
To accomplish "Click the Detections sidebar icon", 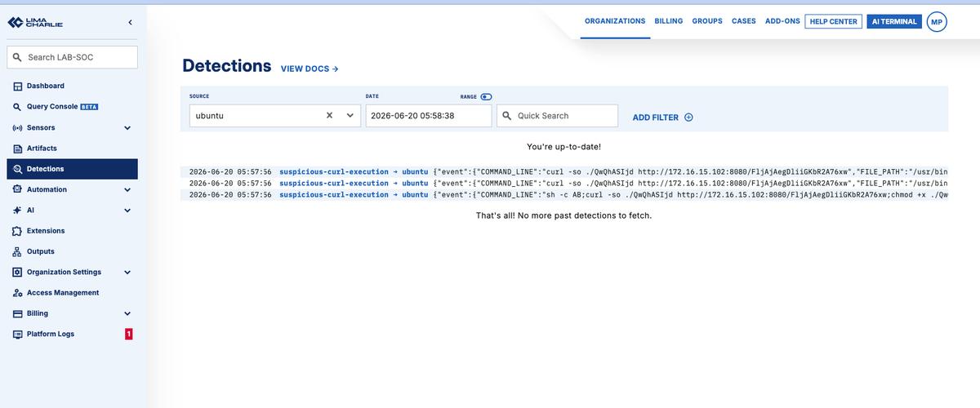I will click(17, 169).
